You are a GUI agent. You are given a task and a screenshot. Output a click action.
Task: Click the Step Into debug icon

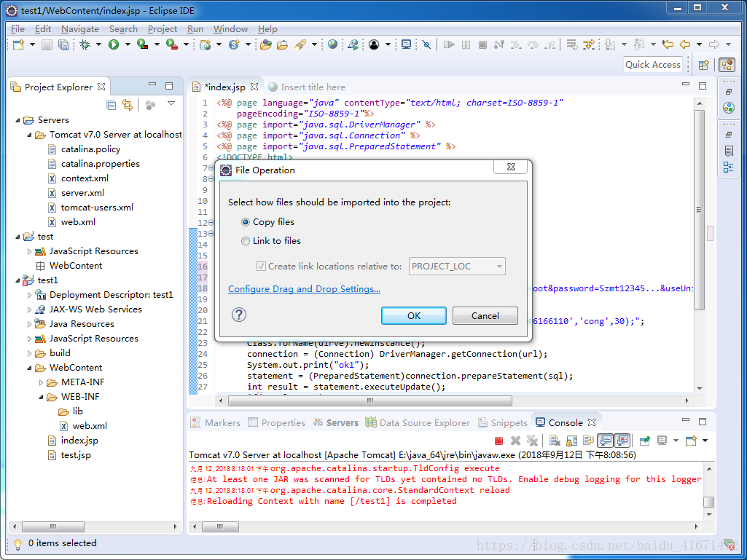tap(516, 44)
